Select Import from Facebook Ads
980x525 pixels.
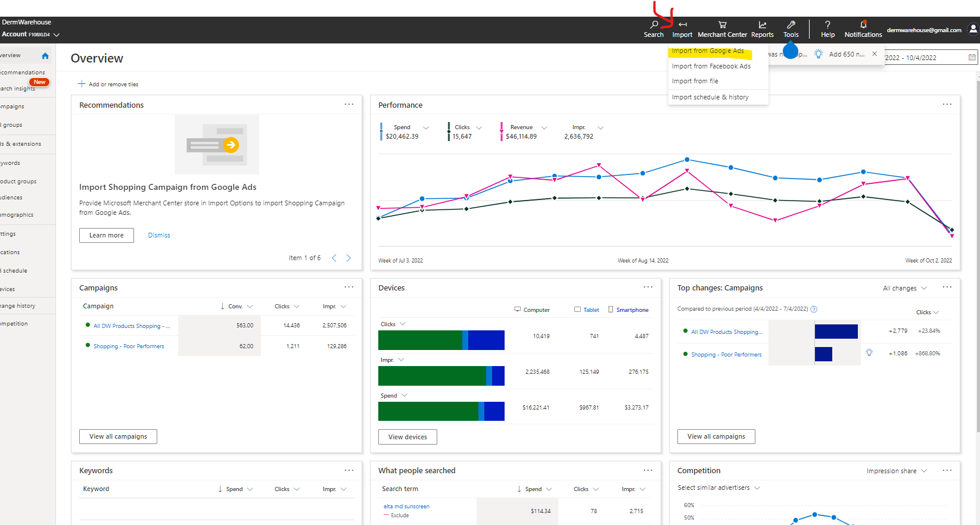click(711, 66)
